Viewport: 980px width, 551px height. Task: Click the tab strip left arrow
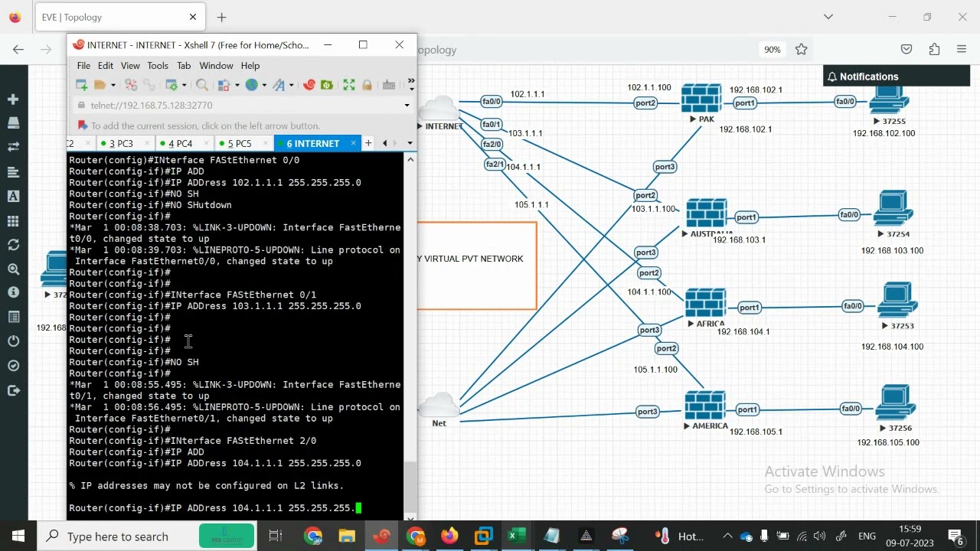[385, 143]
